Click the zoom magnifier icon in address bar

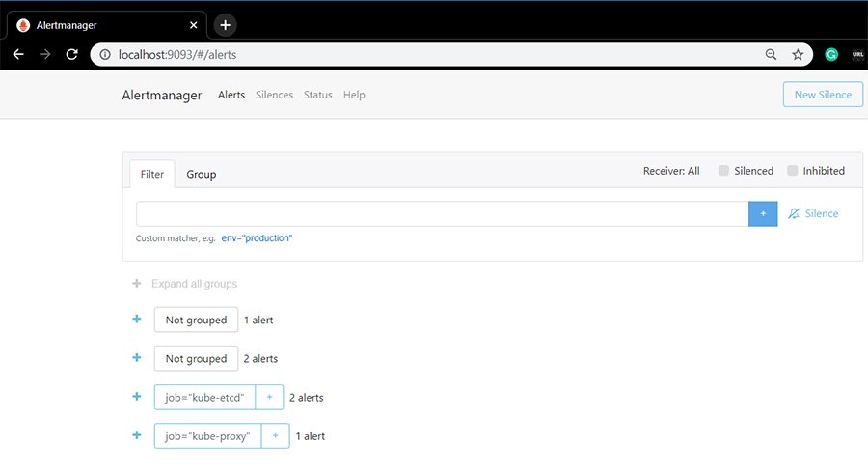click(771, 55)
